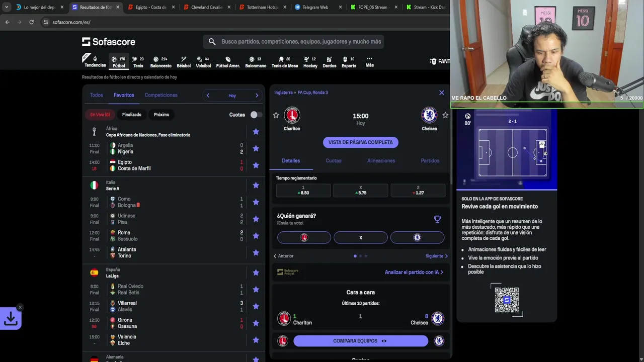Open the Tendencias sport category

point(95,61)
